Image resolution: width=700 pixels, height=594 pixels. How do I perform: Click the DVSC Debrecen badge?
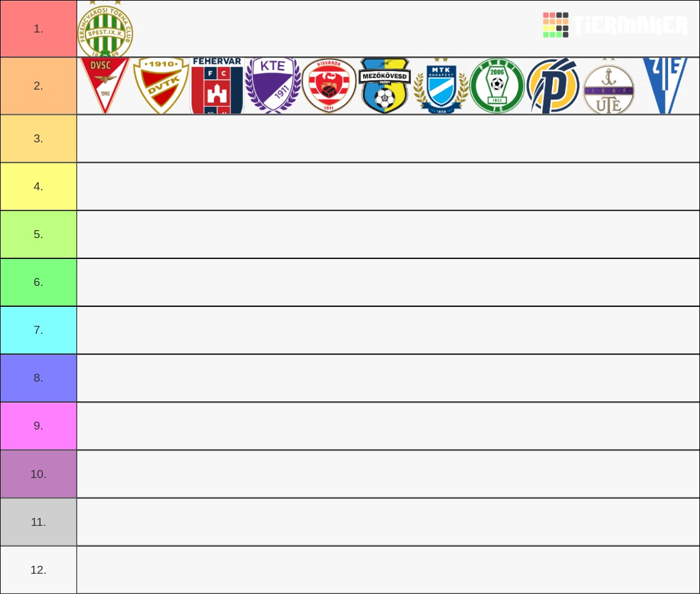[104, 85]
